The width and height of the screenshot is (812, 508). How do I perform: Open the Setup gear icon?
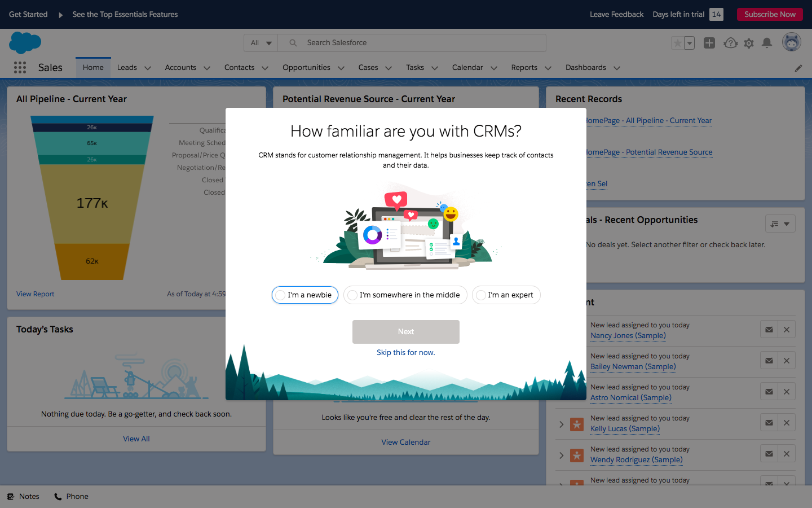(749, 43)
